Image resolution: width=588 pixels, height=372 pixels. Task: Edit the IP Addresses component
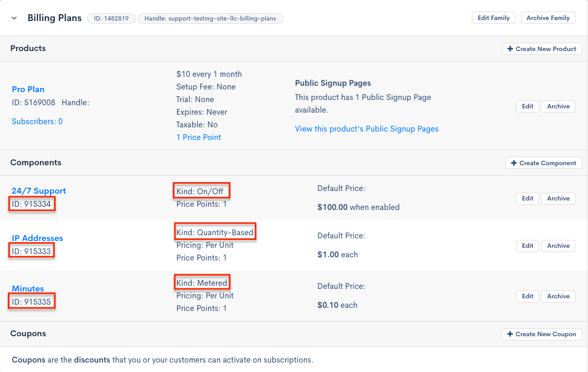pyautogui.click(x=528, y=246)
